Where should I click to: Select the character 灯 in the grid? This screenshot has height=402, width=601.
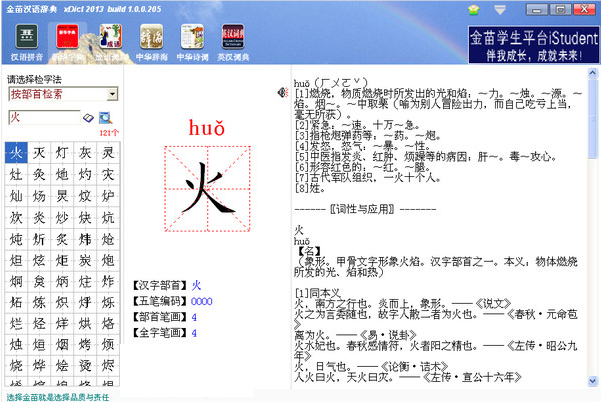(62, 153)
